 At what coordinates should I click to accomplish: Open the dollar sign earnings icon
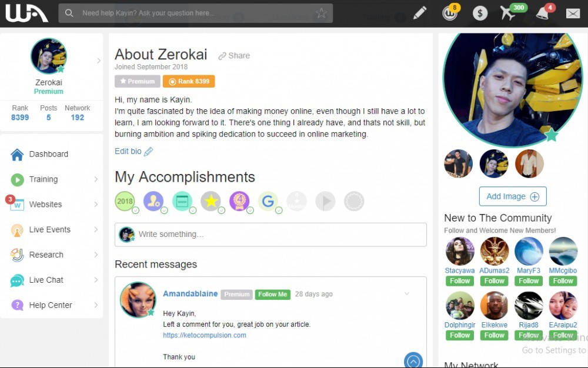coord(480,14)
